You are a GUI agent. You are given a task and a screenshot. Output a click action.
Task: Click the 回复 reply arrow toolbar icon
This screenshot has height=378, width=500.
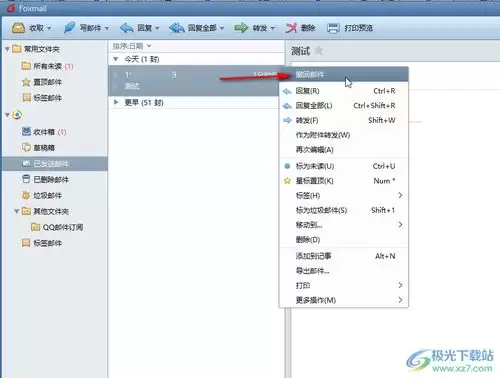point(126,28)
